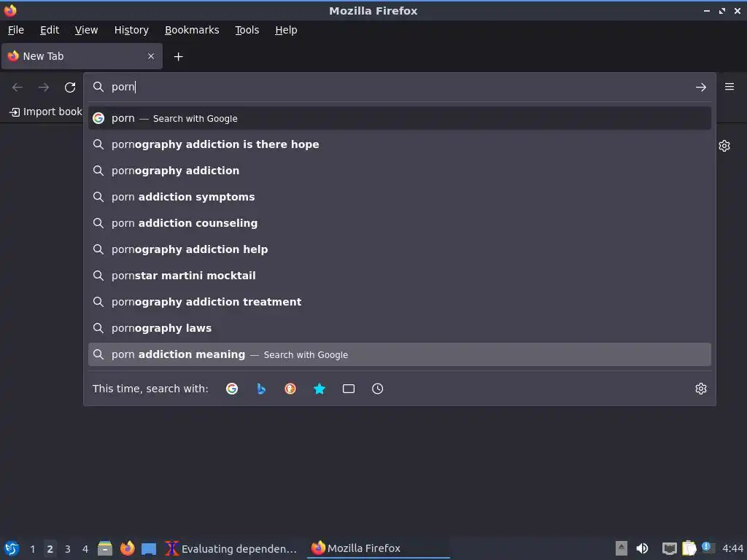Search open tabs using the tabs icon
Viewport: 747px width, 560px height.
349,389
